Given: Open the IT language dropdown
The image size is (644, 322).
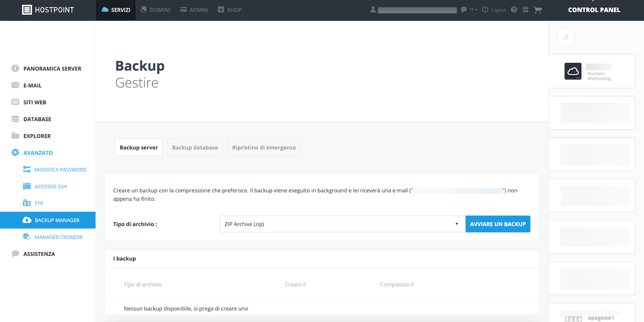Looking at the screenshot, I should [473, 10].
